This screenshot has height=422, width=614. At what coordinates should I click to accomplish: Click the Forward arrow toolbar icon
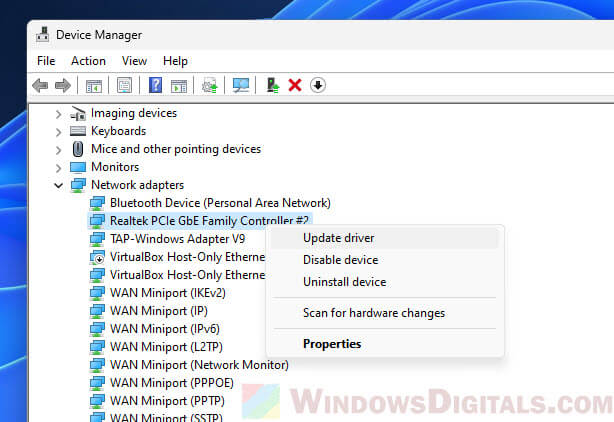[63, 85]
